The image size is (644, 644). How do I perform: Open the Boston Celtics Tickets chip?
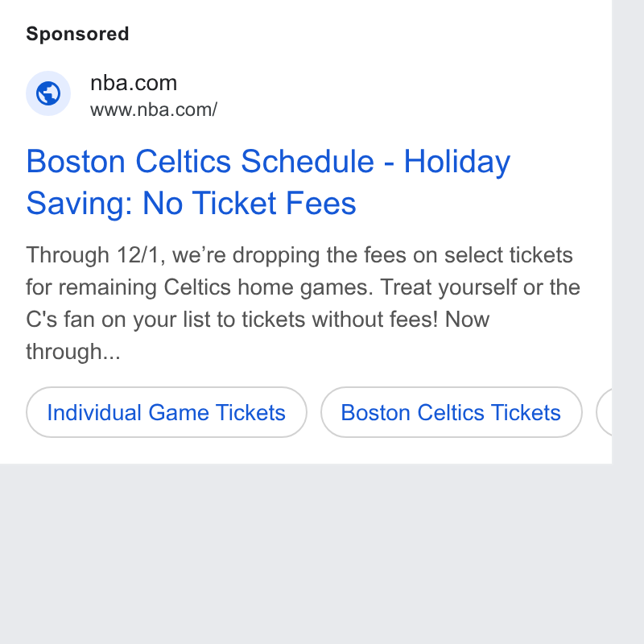click(x=451, y=412)
